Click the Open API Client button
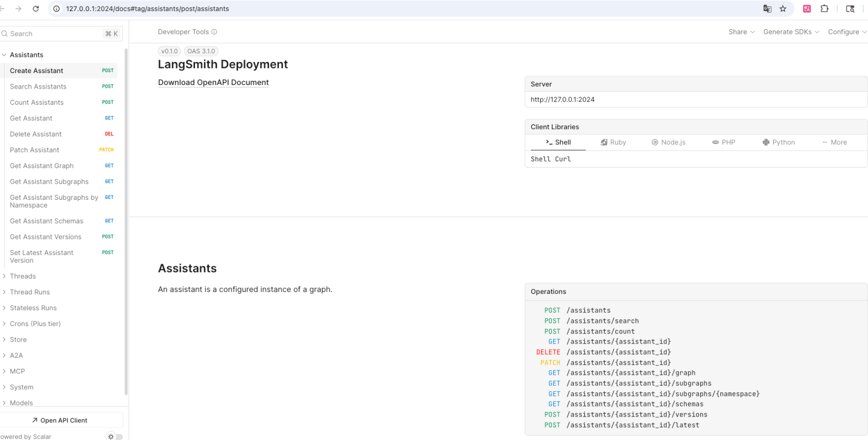The height and width of the screenshot is (440, 868). (60, 420)
